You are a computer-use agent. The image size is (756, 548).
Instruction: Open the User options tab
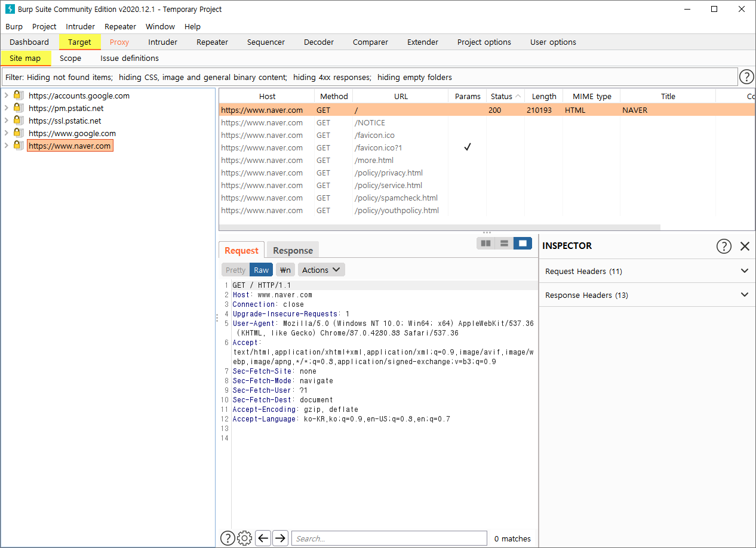pos(554,42)
